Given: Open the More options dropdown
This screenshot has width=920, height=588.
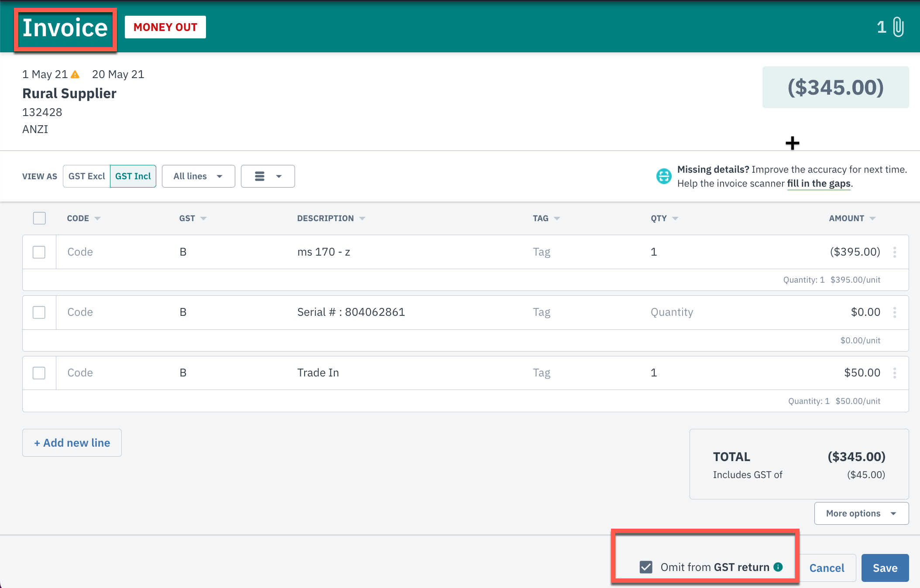Looking at the screenshot, I should [x=862, y=513].
